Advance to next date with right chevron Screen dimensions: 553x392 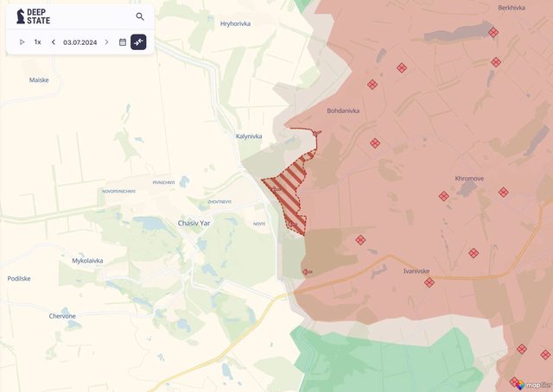(106, 42)
